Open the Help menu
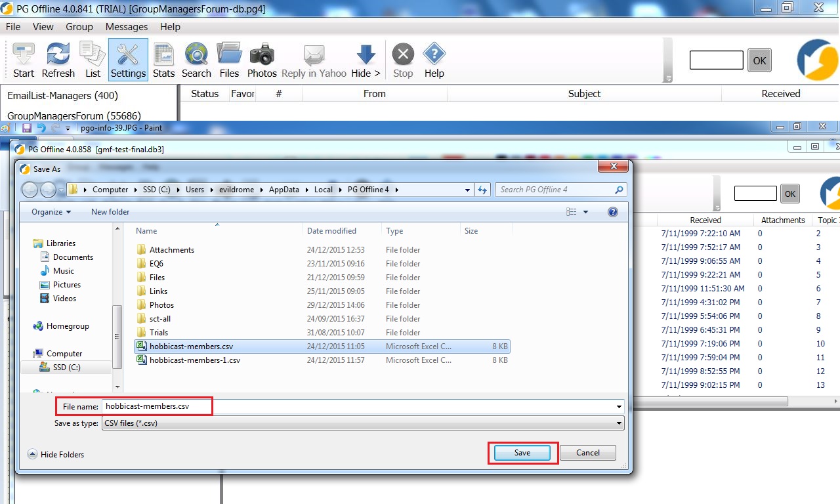The image size is (840, 504). (x=170, y=27)
